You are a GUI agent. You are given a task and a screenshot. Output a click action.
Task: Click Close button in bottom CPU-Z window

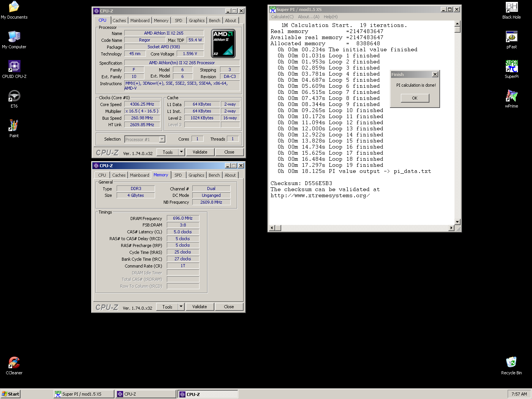point(229,307)
